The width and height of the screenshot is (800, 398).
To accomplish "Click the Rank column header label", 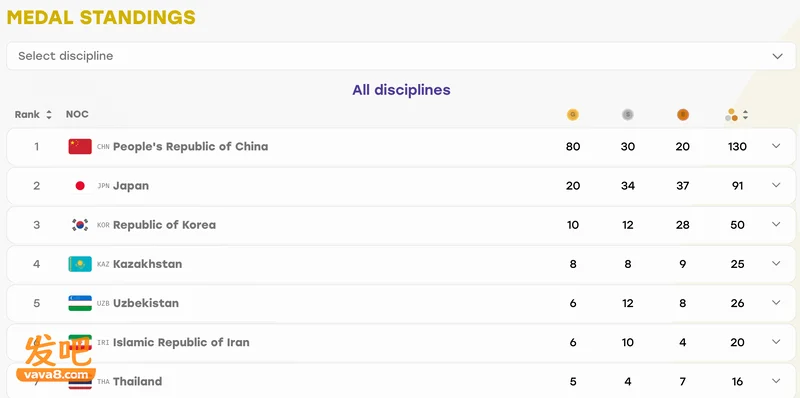I will 27,114.
